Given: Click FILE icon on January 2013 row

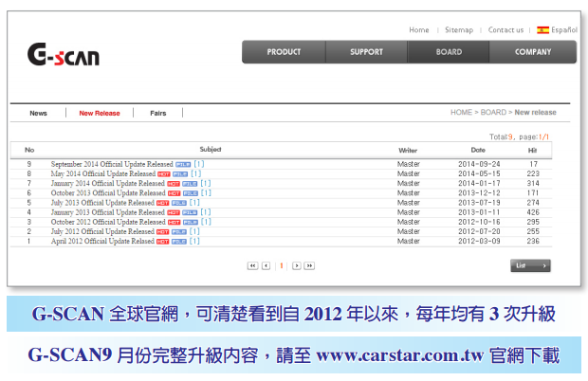Looking at the screenshot, I should point(190,213).
